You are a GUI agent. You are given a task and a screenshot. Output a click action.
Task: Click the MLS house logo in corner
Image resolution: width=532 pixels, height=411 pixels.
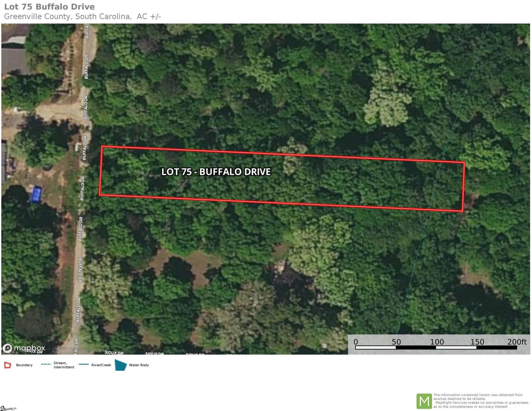pyautogui.click(x=3, y=408)
